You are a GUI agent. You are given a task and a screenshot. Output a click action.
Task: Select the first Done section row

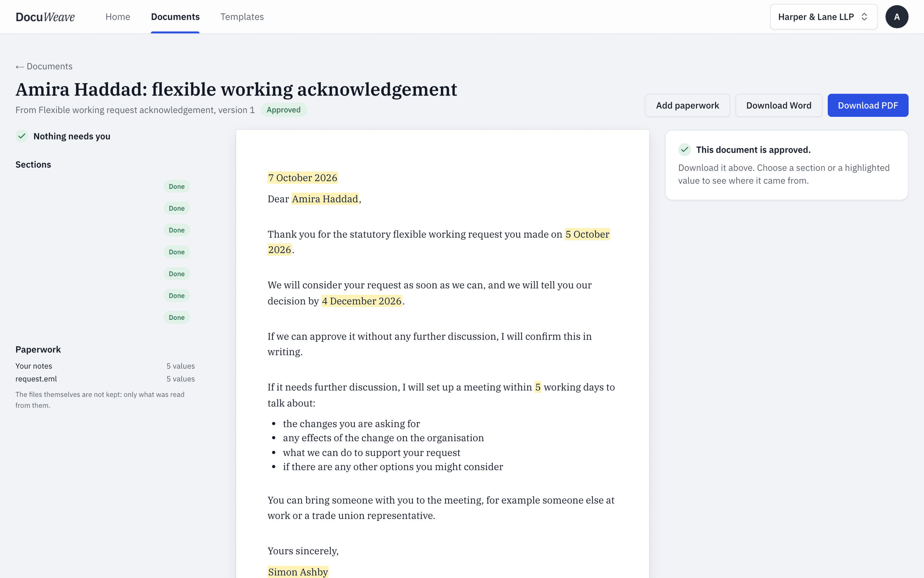105,187
